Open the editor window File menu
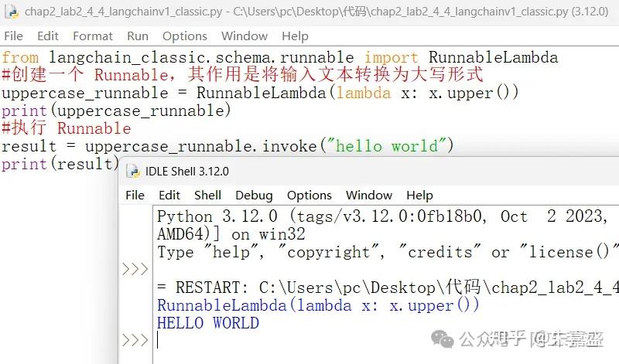 click(13, 36)
